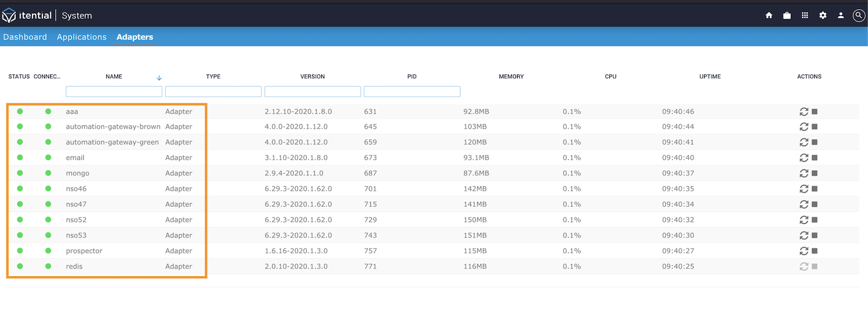Click the nso46 adapter name
868x309 pixels.
point(76,188)
